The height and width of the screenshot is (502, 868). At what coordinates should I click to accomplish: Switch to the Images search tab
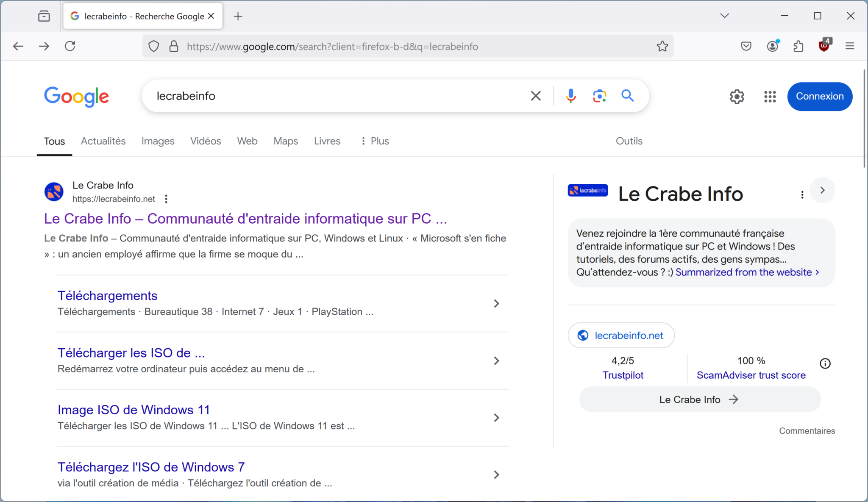[158, 141]
